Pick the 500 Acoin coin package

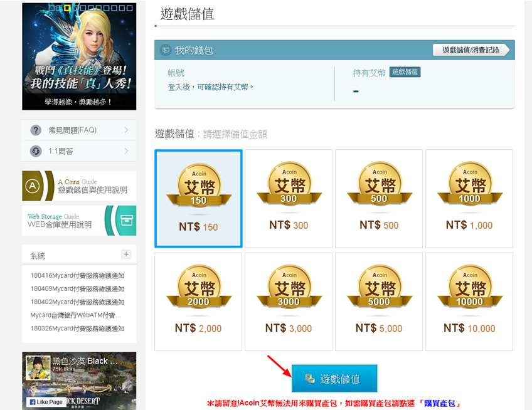[379, 199]
